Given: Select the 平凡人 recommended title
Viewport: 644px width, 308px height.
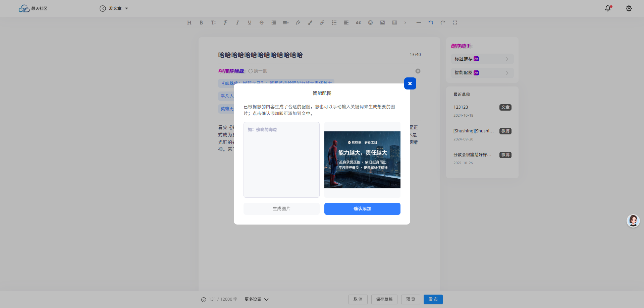Looking at the screenshot, I should click(226, 96).
